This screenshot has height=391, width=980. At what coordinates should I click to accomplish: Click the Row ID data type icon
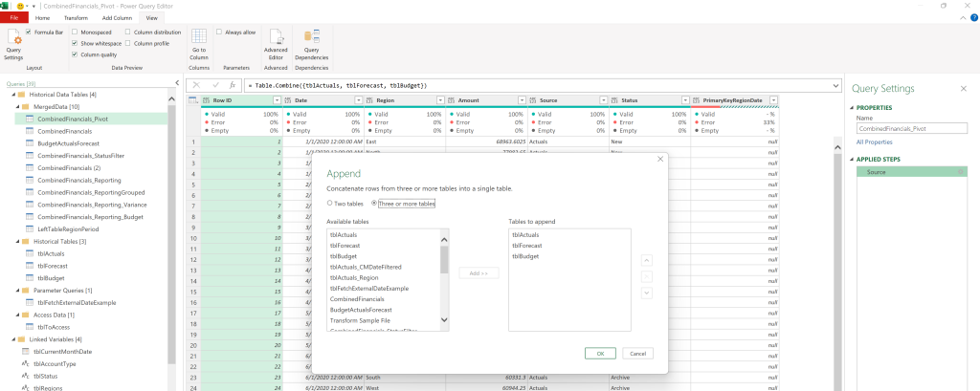[206, 100]
